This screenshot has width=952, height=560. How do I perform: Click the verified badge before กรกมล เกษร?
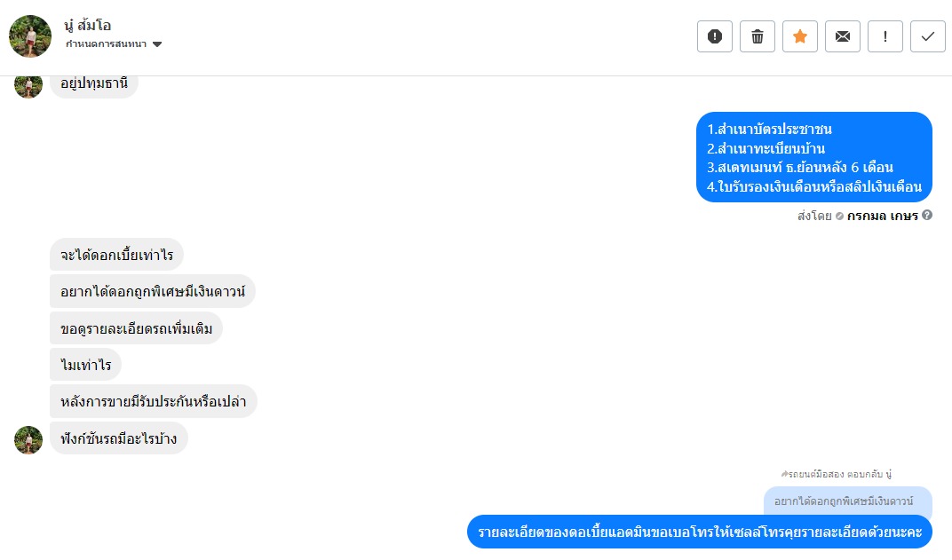pos(839,216)
